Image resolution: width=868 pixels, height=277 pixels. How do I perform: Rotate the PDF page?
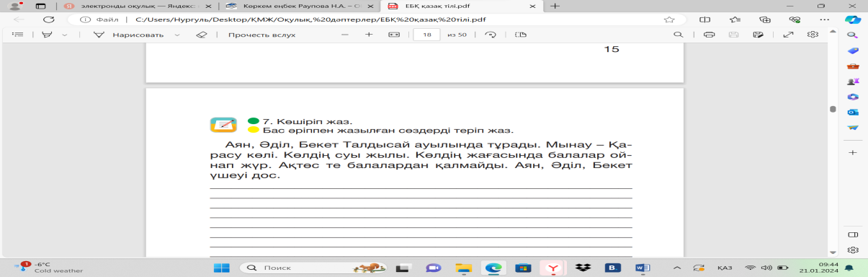tap(491, 35)
